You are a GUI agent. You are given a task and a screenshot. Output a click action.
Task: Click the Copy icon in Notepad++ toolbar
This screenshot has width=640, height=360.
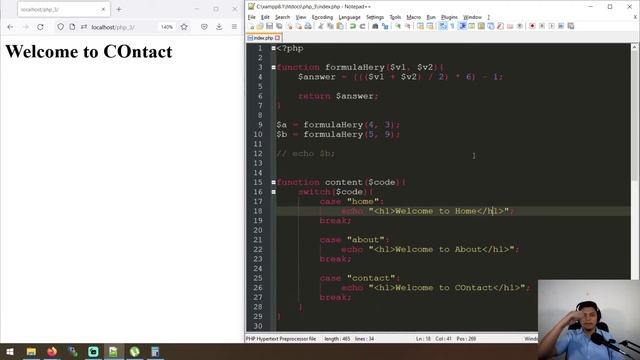coord(330,26)
